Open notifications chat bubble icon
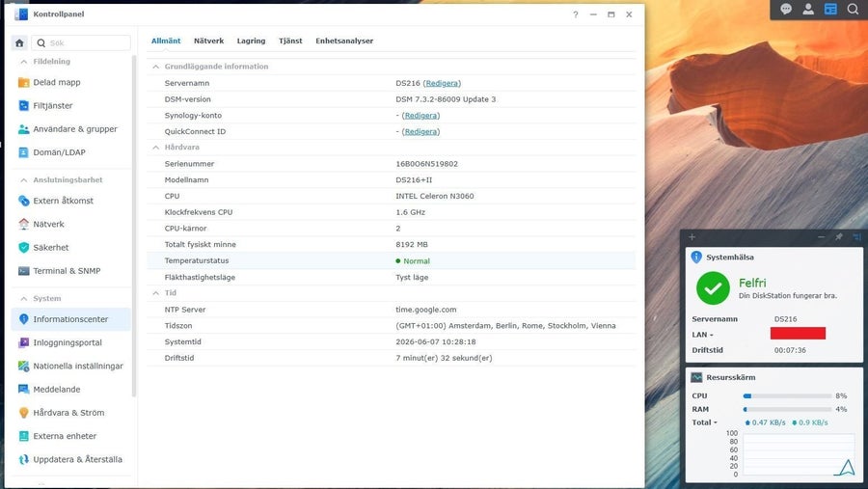This screenshot has height=489, width=868. [x=786, y=9]
